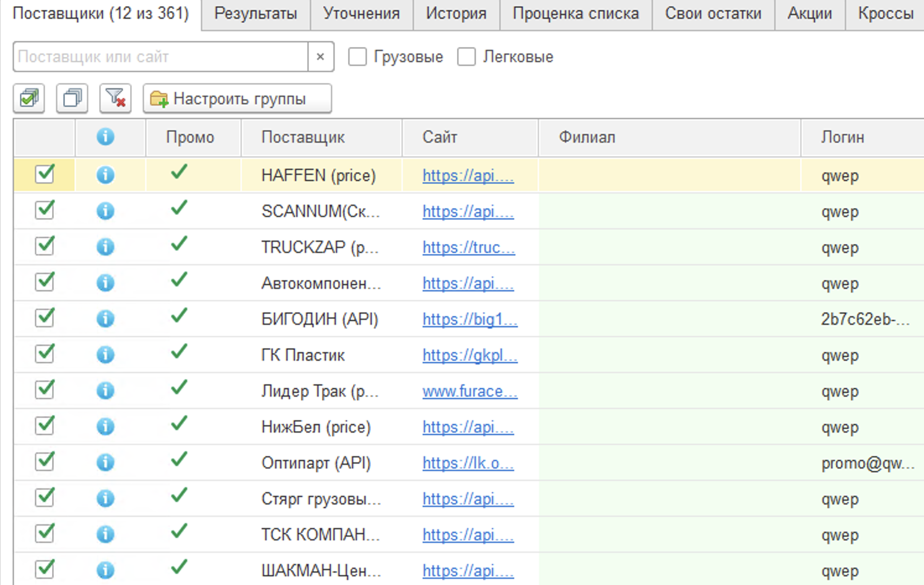
Task: Click the clear filter funnel icon
Action: pyautogui.click(x=116, y=99)
